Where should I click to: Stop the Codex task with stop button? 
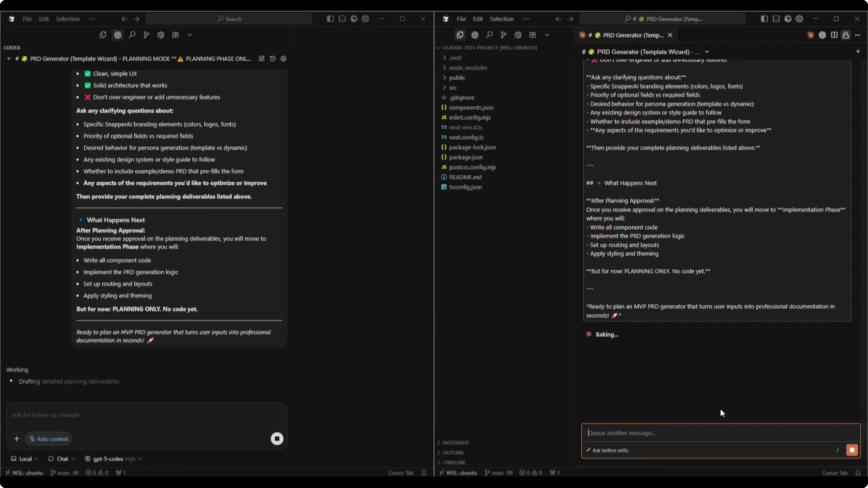tap(277, 438)
